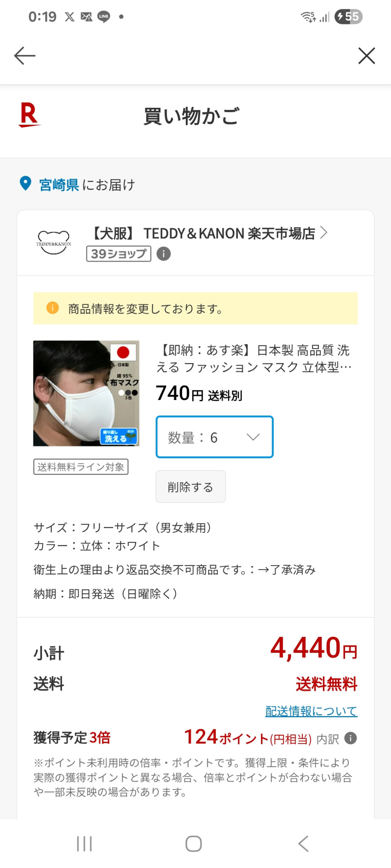The image size is (391, 868).
Task: Tap the TEDDY&KANON shop logo
Action: click(53, 242)
